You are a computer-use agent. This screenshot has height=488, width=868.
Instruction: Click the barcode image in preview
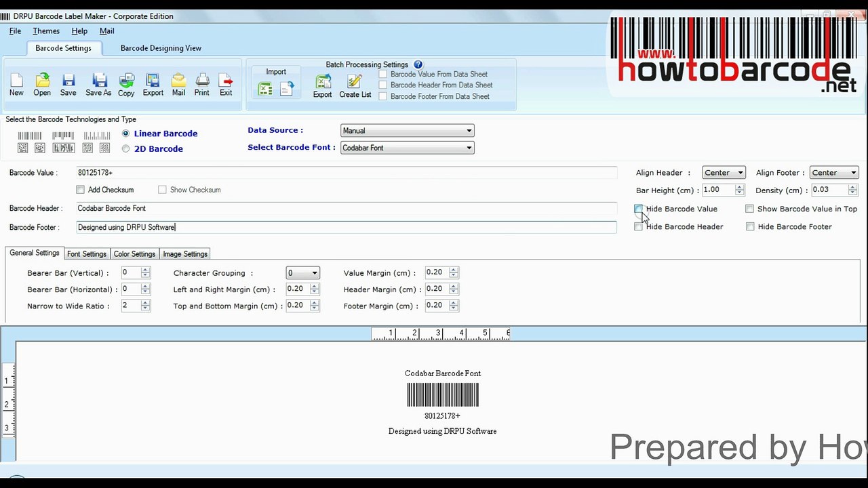(443, 394)
